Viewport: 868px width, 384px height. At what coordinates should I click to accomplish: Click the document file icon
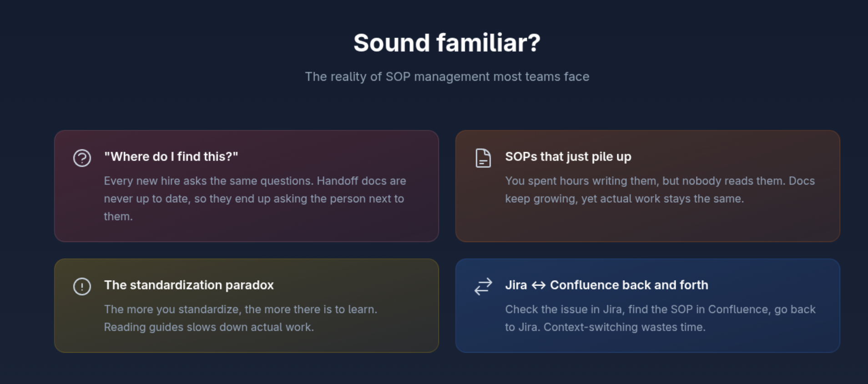pos(483,158)
